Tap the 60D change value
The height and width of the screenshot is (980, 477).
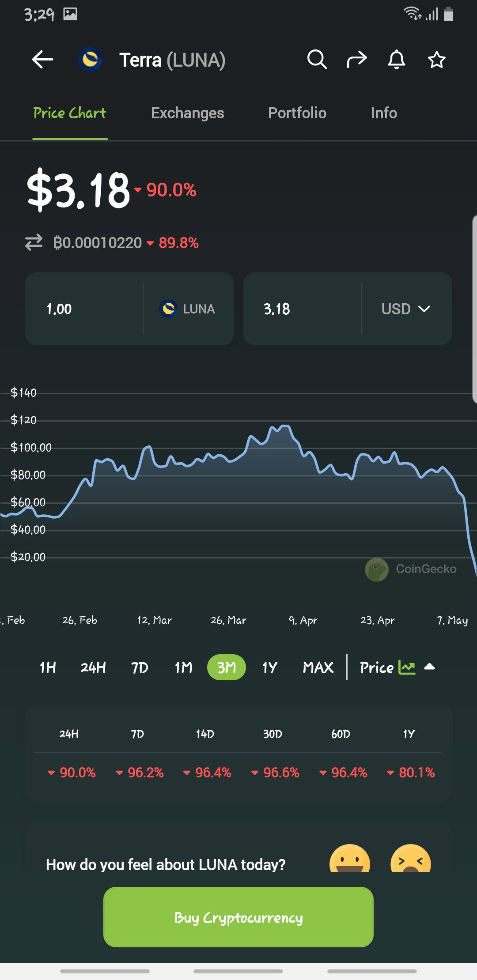pyautogui.click(x=343, y=773)
